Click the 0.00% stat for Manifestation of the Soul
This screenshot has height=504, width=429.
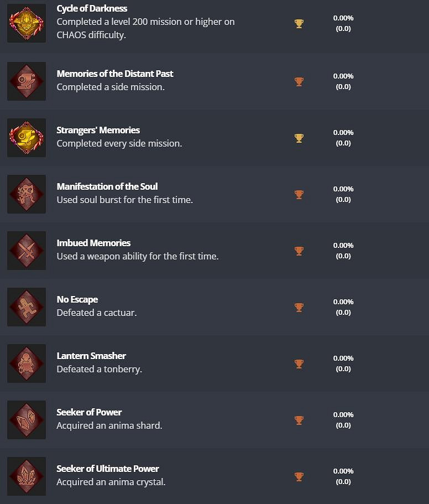point(343,189)
